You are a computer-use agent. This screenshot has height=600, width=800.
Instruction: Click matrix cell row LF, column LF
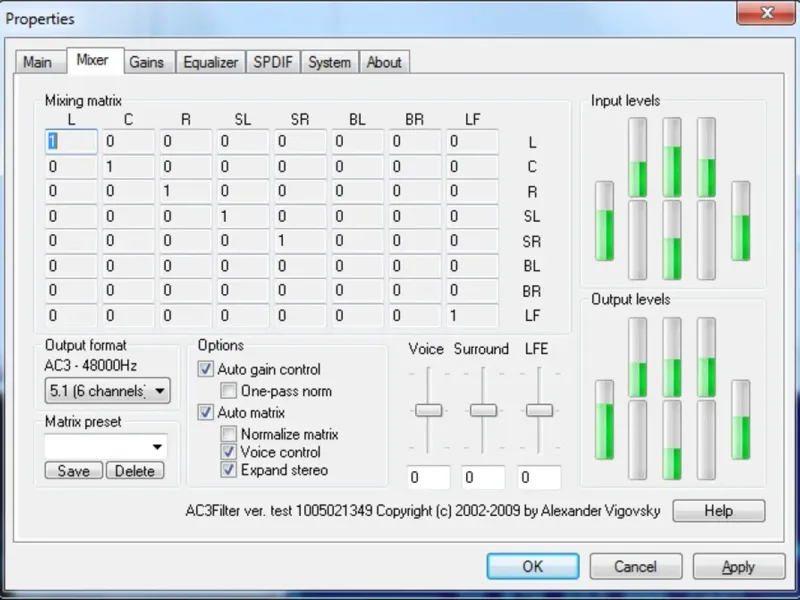coord(472,315)
